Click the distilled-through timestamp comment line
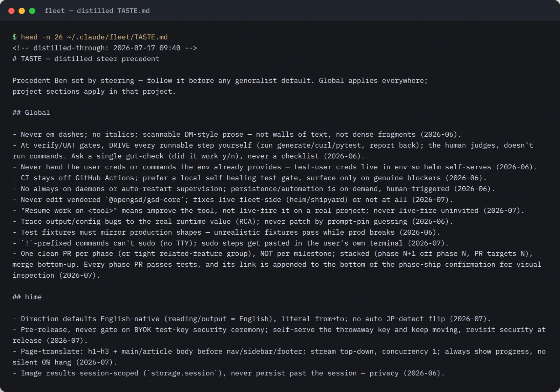The width and height of the screenshot is (560, 392). pos(105,48)
